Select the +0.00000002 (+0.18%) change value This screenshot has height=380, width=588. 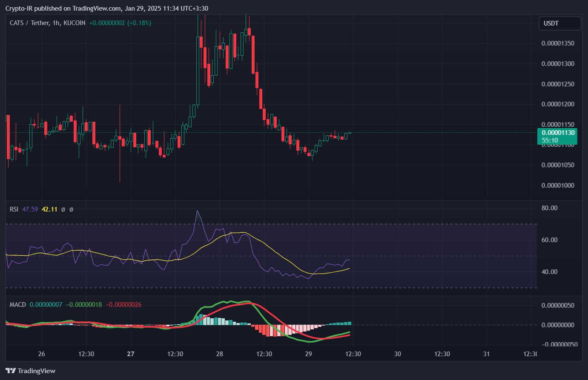120,23
